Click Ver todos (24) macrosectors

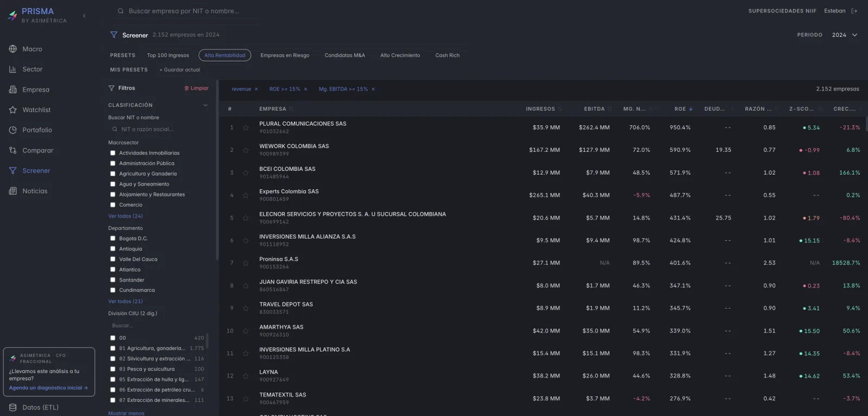coord(125,216)
